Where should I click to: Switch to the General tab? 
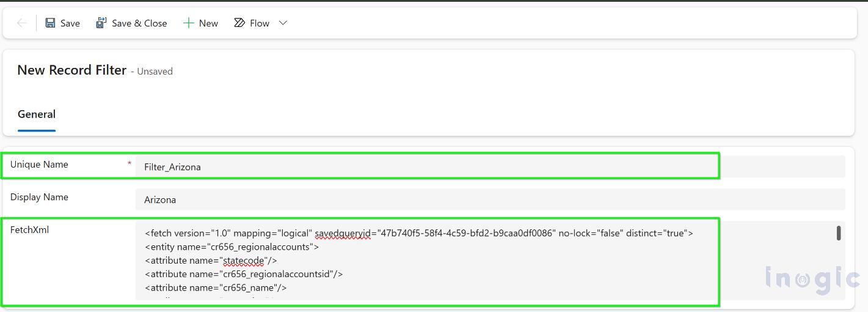[37, 114]
